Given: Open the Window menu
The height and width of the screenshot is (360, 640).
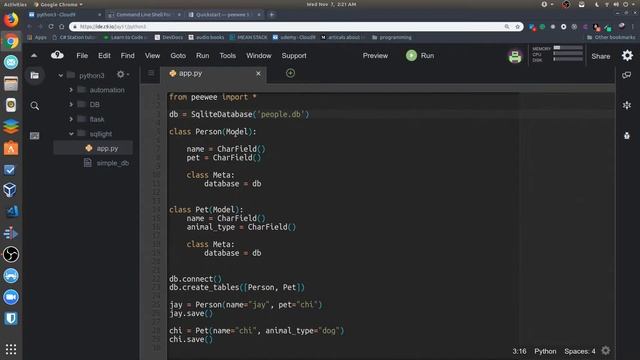Looking at the screenshot, I should coord(258,56).
